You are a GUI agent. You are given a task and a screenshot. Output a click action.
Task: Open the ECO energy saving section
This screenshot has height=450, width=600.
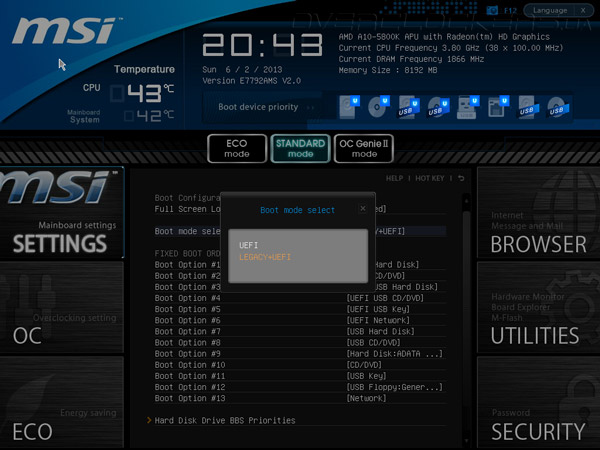click(62, 403)
